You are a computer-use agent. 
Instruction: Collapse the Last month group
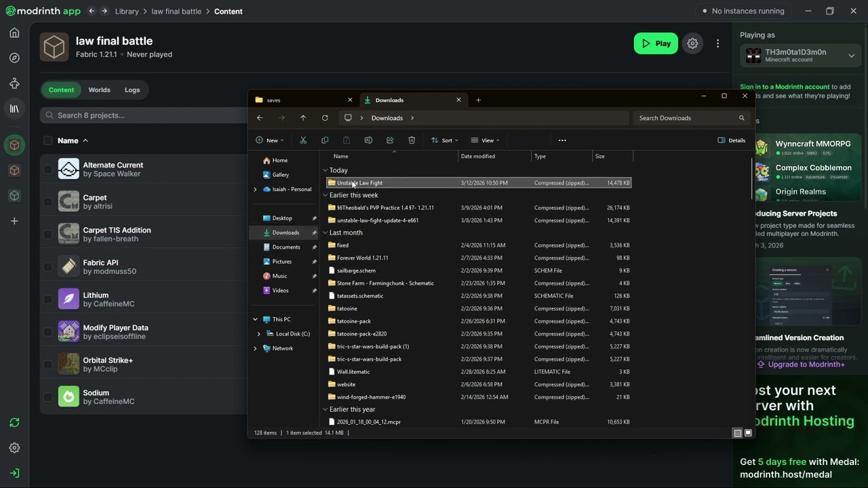tap(325, 232)
